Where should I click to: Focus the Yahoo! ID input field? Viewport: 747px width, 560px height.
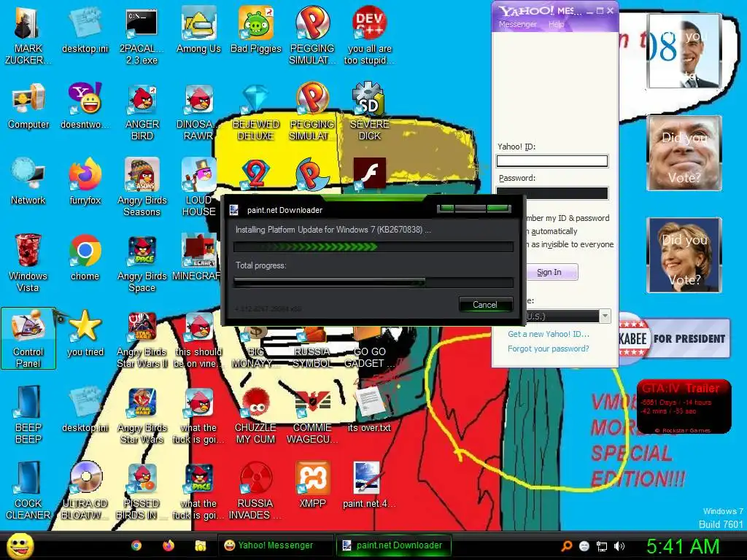tap(552, 161)
